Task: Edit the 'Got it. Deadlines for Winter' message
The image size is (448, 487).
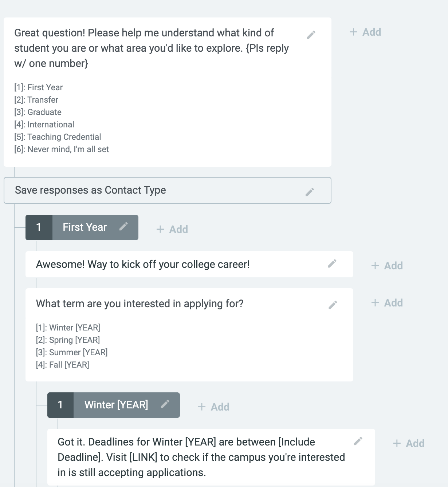Action: point(358,441)
